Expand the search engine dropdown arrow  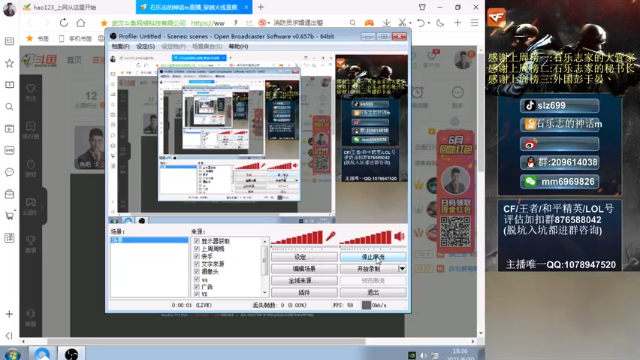[x=269, y=23]
